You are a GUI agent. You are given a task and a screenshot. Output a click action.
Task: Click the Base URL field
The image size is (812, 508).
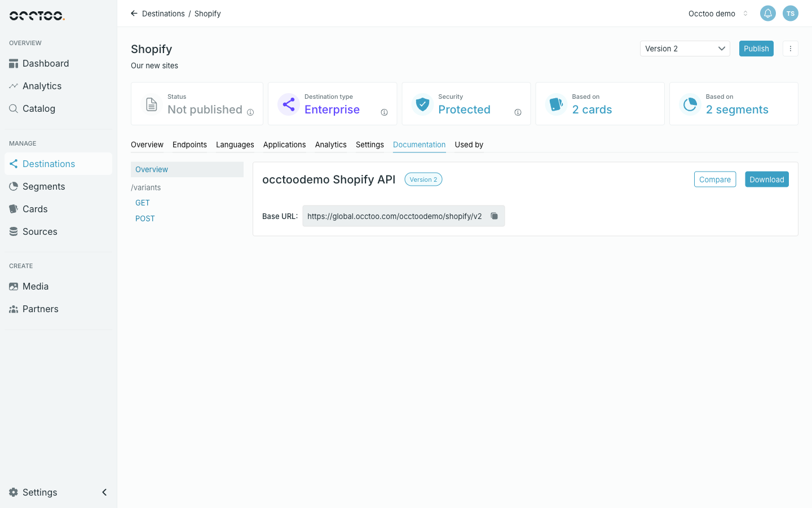click(x=404, y=216)
